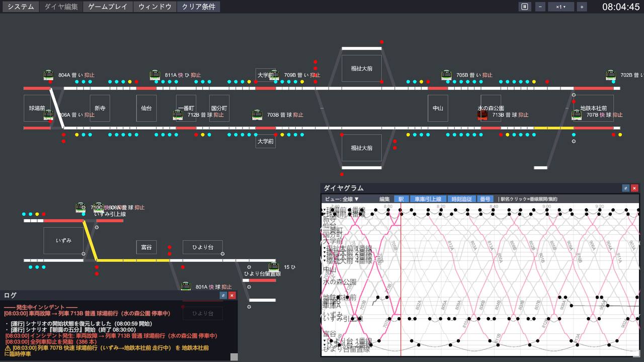644x362 pixels.
Task: Select train 703B icon near 大学前
Action: 257,115
